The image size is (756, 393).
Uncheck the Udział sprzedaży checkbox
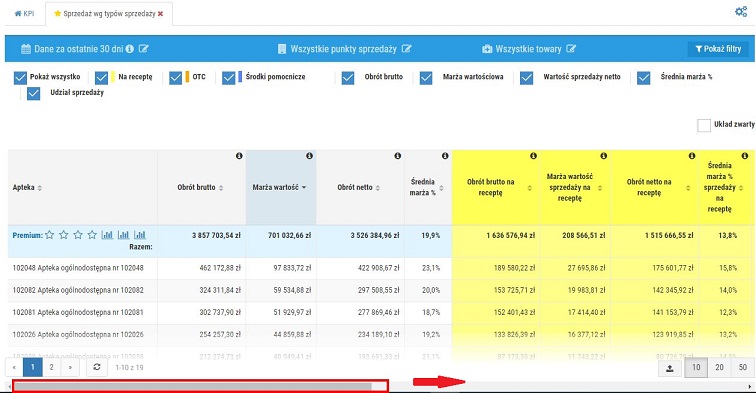click(33, 93)
